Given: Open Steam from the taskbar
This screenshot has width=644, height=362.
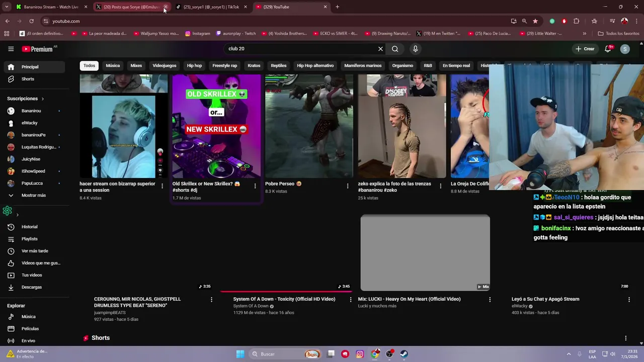Looking at the screenshot, I should pyautogui.click(x=404, y=354).
